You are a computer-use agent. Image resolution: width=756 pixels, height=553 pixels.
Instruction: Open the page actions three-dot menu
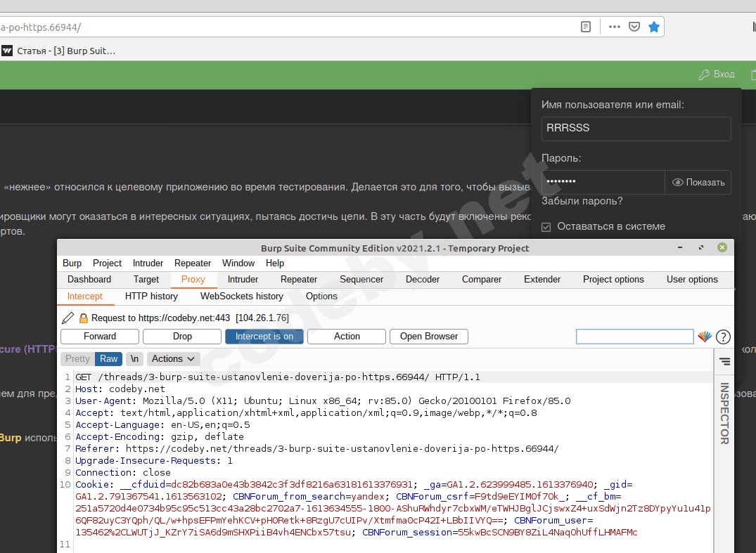(614, 27)
